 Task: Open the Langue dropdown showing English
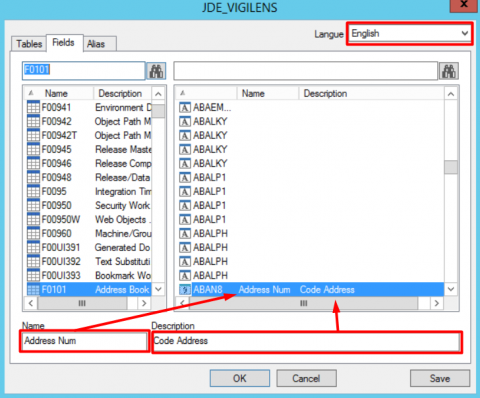(x=410, y=33)
